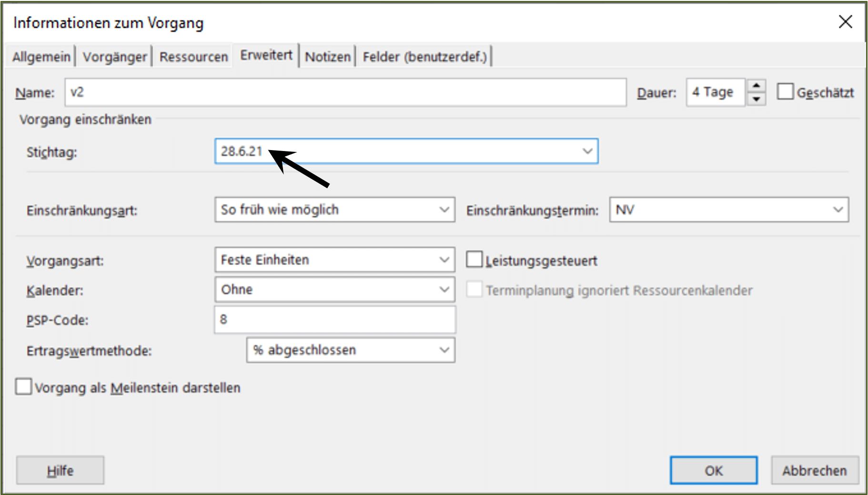Switch to the Allgemein tab
Screen dimensions: 868x495
(x=41, y=57)
